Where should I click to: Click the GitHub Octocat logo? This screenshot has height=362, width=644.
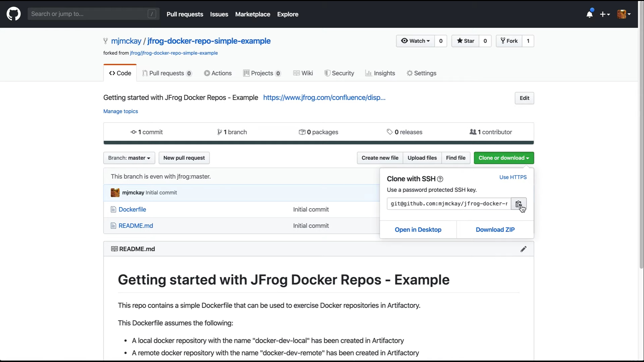13,14
